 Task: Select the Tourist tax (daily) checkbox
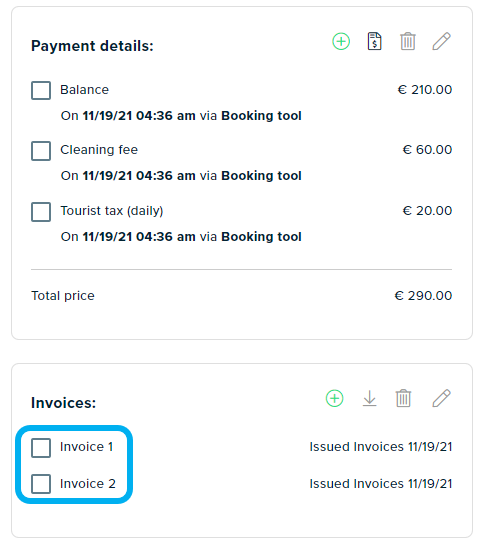[x=41, y=212]
